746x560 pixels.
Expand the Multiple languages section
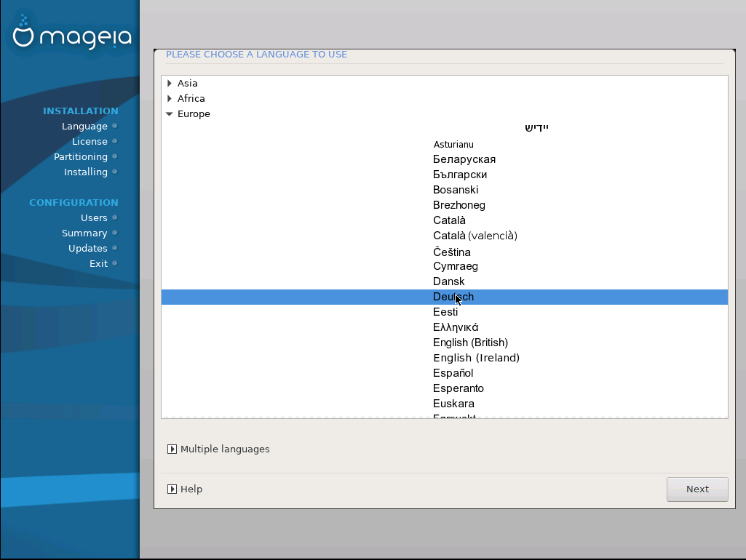pyautogui.click(x=172, y=449)
